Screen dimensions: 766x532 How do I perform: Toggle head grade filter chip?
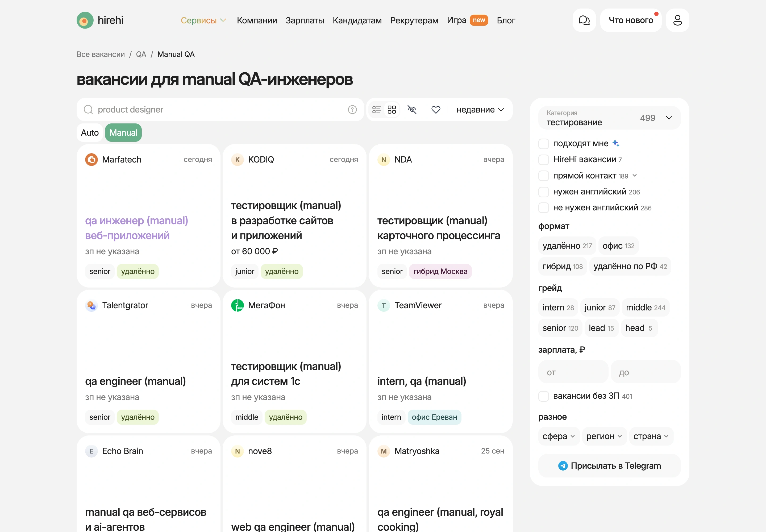pos(639,328)
